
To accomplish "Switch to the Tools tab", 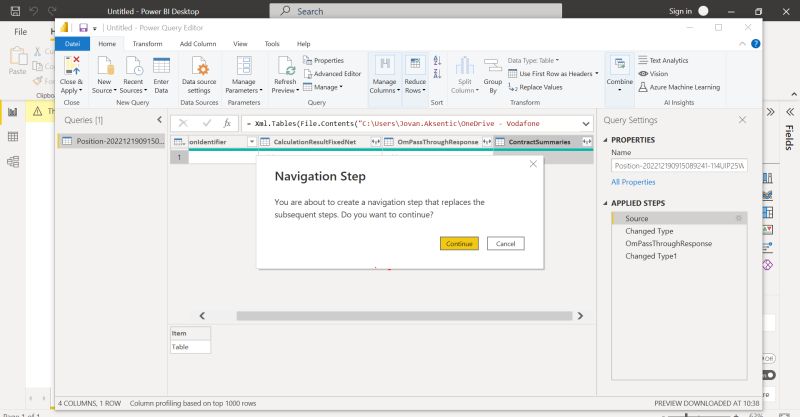I will point(272,44).
